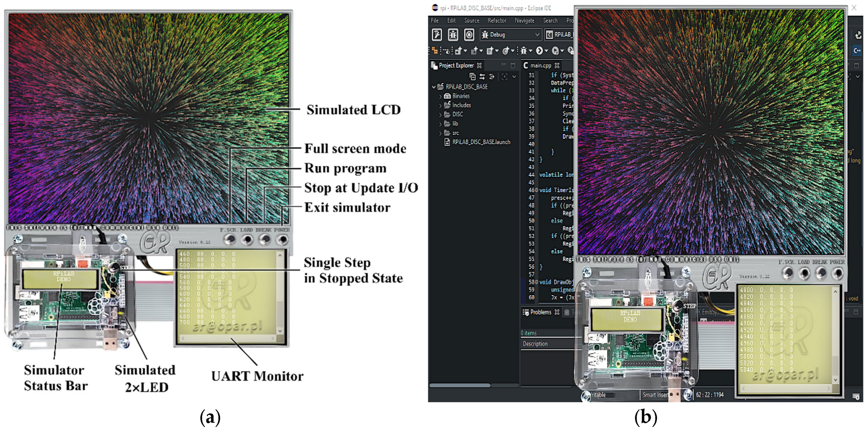Select RPiLAB_DISC_BASE.launch file
Viewport: 868px width, 430px height.
pos(481,142)
